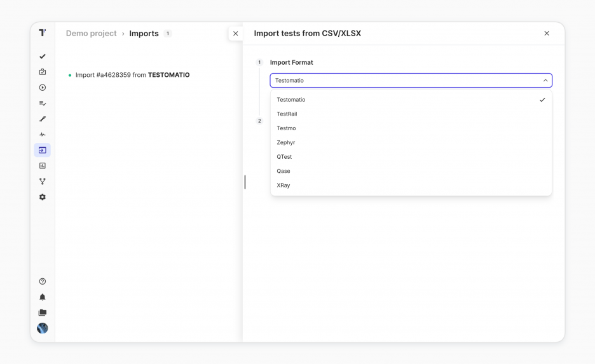Screen dimensions: 595x364
Task: Go to Demo project breadcrumb
Action: (x=91, y=34)
